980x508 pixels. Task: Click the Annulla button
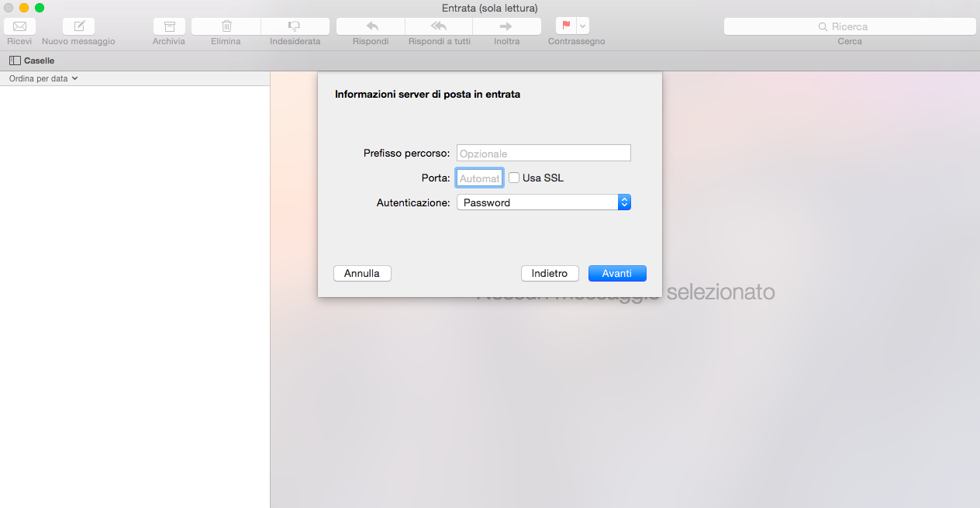362,273
